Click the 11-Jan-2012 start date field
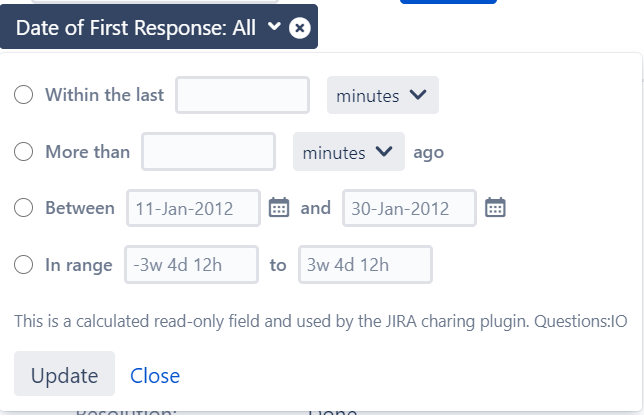Screen dimensions: 644x415 (x=193, y=208)
